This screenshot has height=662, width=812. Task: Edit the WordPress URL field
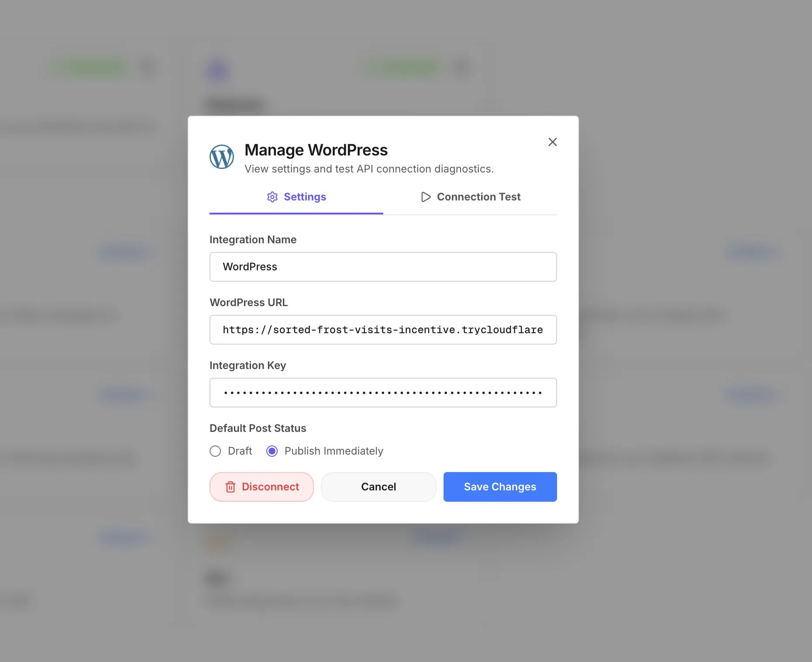383,330
